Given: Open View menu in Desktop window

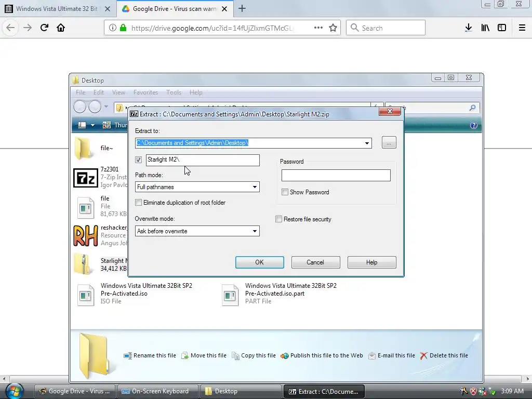Looking at the screenshot, I should tap(118, 92).
